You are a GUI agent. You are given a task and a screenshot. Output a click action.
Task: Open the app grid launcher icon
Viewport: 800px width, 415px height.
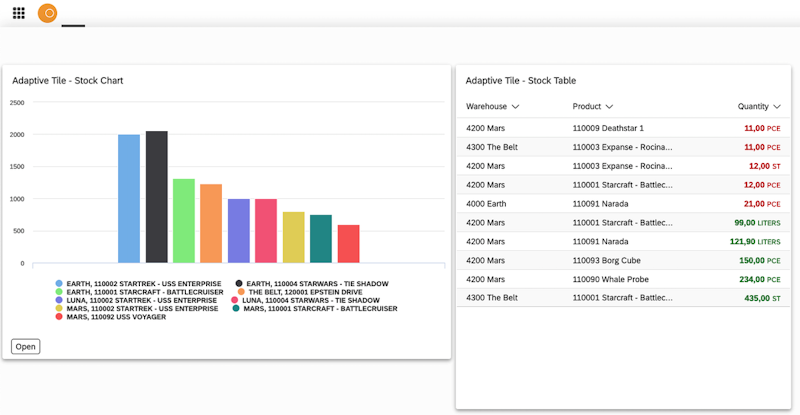pos(18,14)
